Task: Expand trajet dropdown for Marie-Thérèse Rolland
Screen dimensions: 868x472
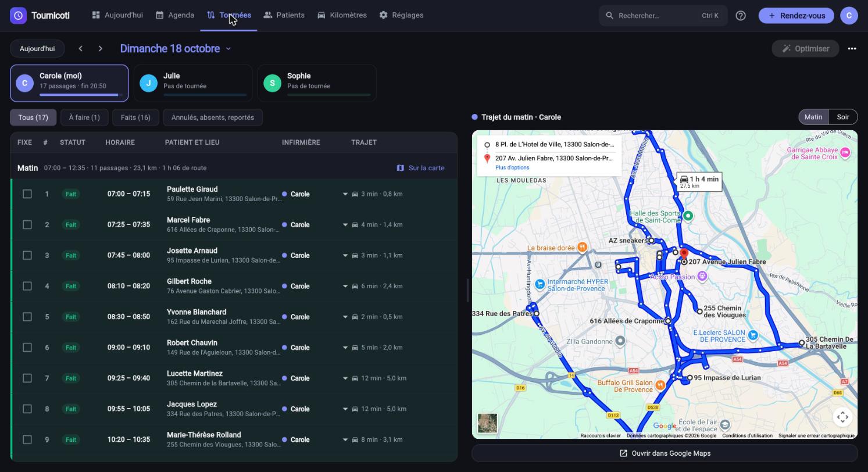Action: [345, 440]
